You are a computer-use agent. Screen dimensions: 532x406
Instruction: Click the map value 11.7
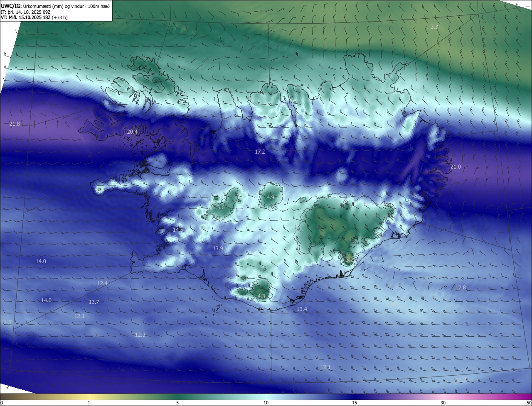7,322
